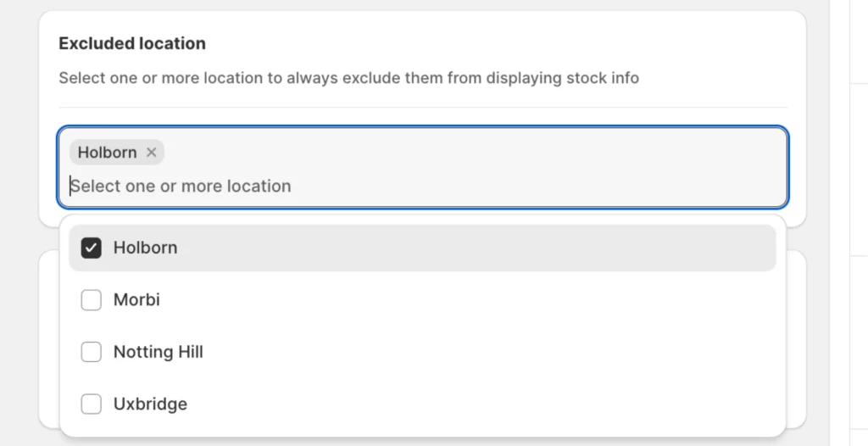Click the Holborn selected tag chip
The height and width of the screenshot is (446, 868).
click(x=107, y=153)
